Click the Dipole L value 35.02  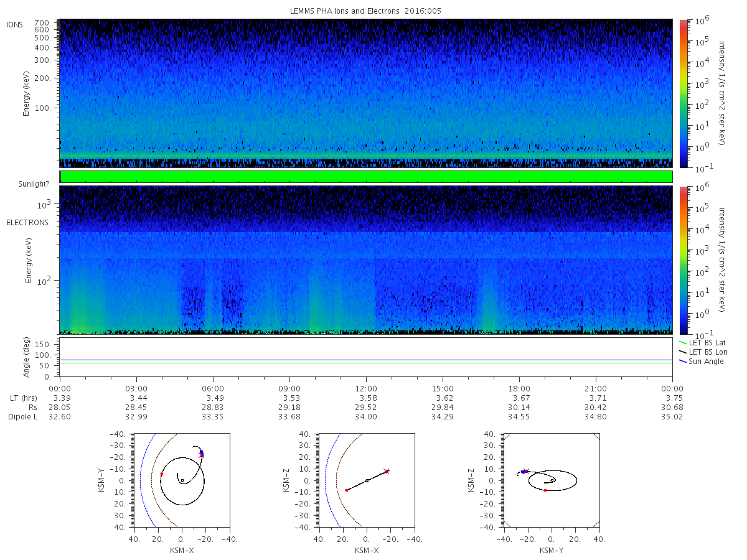click(x=672, y=417)
